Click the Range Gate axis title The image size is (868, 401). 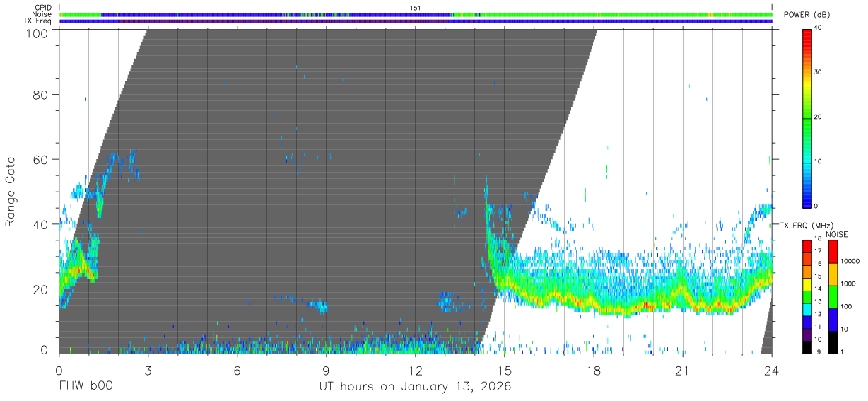(x=11, y=192)
